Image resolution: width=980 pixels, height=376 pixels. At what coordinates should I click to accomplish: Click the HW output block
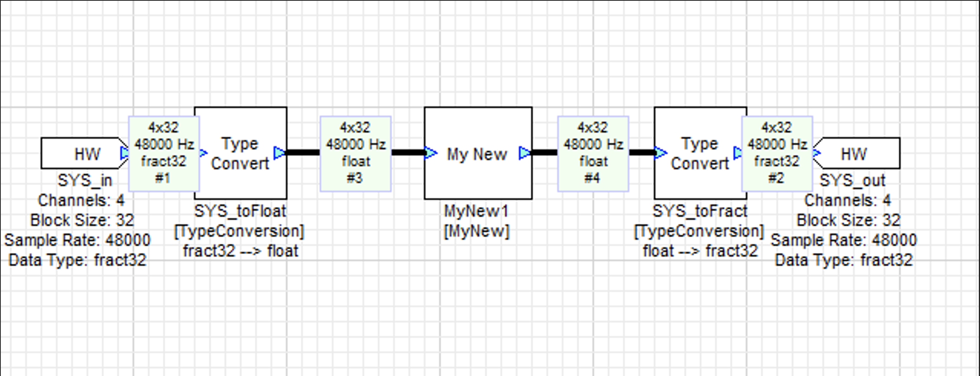point(858,153)
